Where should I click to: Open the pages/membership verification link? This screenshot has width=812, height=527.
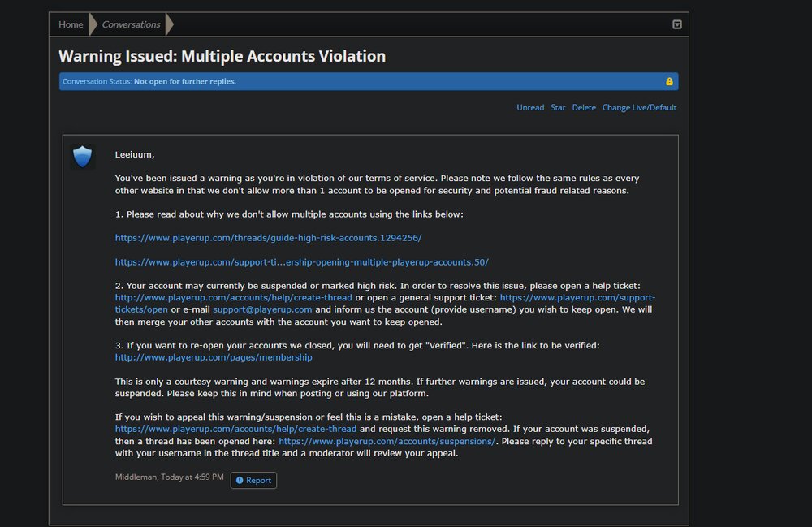coord(214,358)
